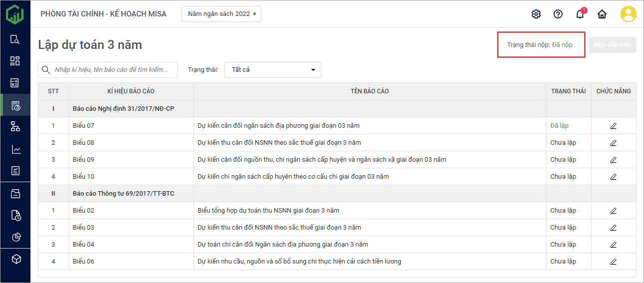The height and width of the screenshot is (283, 644).
Task: Open notifications bell with red badge
Action: [580, 14]
